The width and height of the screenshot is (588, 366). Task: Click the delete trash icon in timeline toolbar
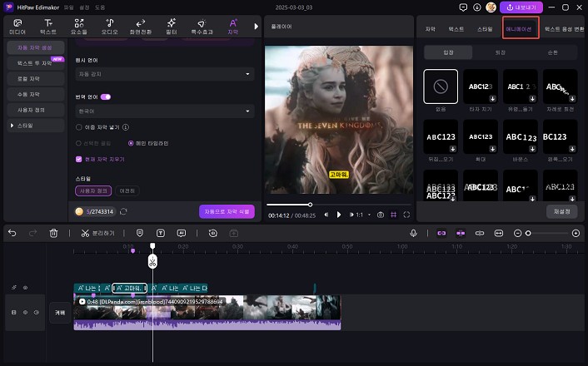coord(54,234)
